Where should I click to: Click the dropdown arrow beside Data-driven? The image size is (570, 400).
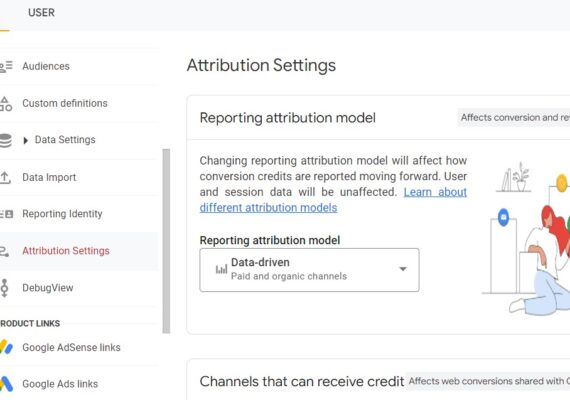point(402,269)
